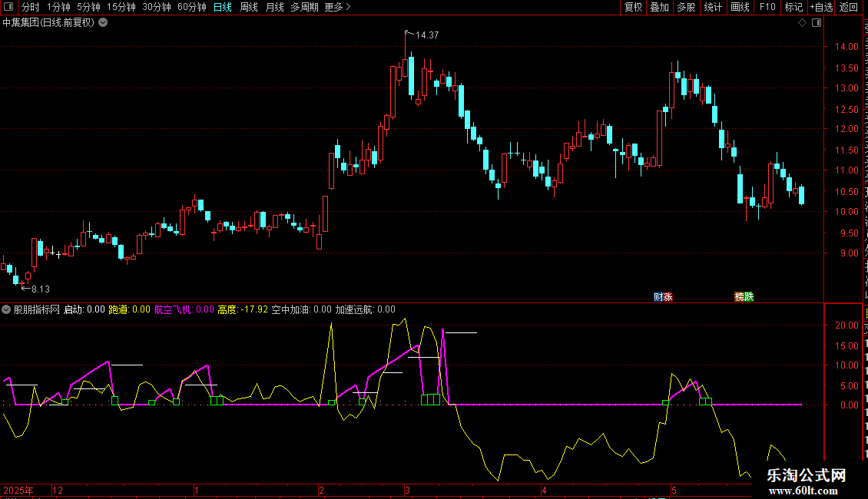The width and height of the screenshot is (868, 499).
Task: Click the 8.13 low price label
Action: tap(41, 289)
